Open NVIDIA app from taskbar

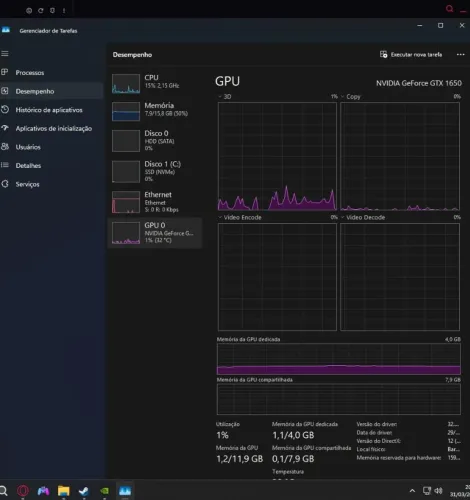click(104, 491)
